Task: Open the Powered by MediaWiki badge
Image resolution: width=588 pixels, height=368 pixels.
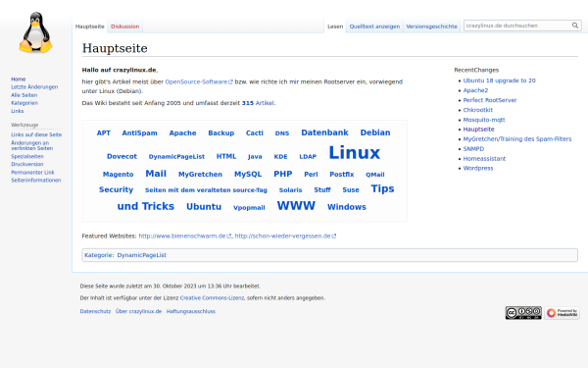Action: [562, 313]
